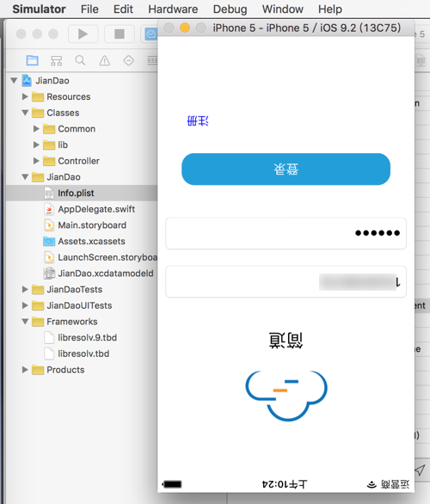Select the Classes group row
The height and width of the screenshot is (504, 430).
coord(82,113)
